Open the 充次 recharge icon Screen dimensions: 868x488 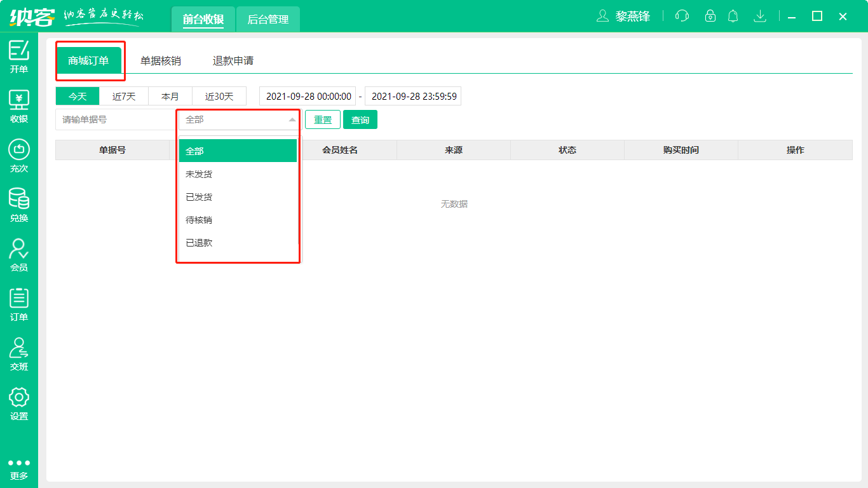pyautogui.click(x=19, y=156)
